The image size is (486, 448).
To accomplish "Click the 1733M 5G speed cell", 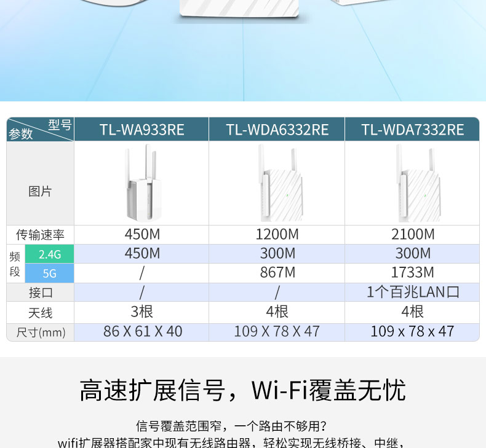I will pos(413,272).
